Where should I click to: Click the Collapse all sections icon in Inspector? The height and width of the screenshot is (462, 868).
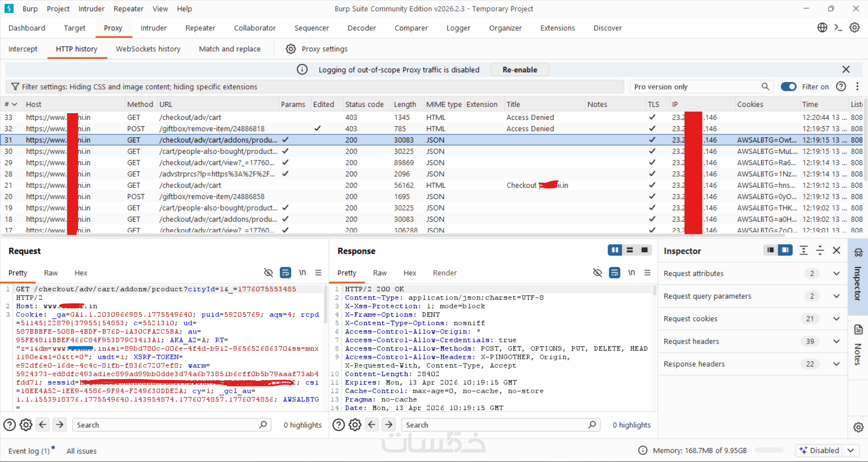pyautogui.click(x=820, y=251)
